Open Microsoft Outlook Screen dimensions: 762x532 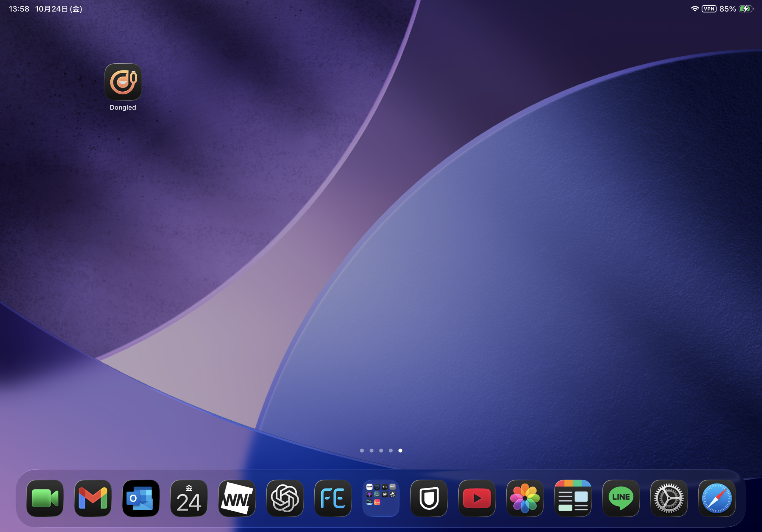pyautogui.click(x=141, y=498)
